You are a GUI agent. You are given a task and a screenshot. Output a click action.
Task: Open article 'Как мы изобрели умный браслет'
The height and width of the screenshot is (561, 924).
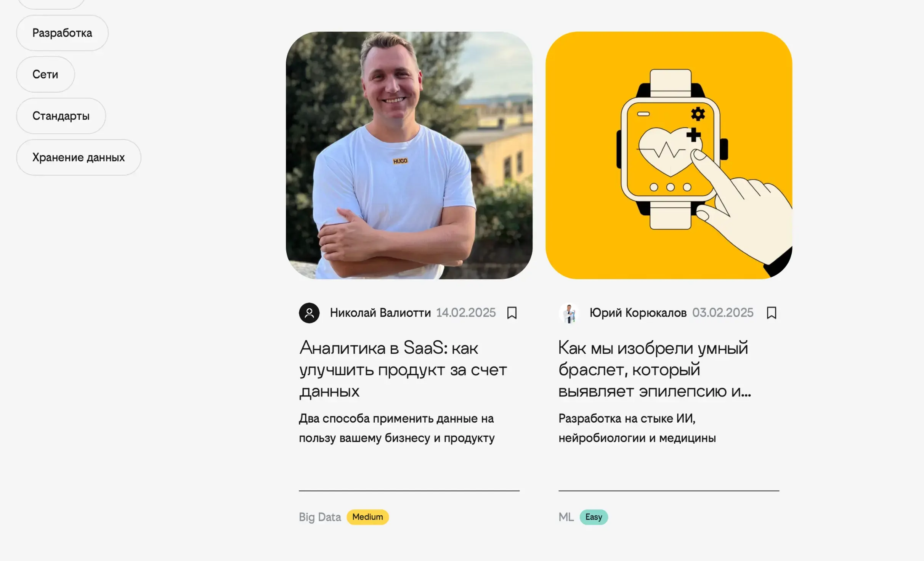pos(655,369)
